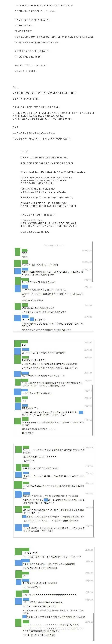The width and height of the screenshot is (112, 644).
Task: Open green avatar beside the first 저기요 message
Action: tap(17, 252)
